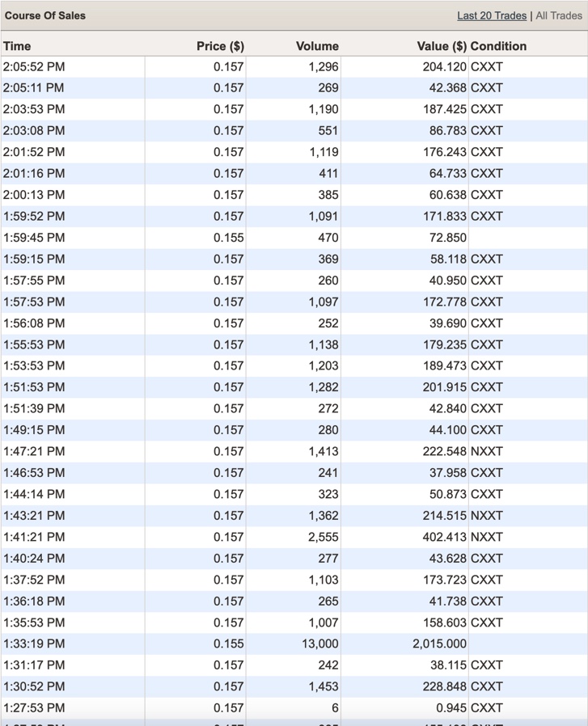Click the Volume column header

(317, 46)
